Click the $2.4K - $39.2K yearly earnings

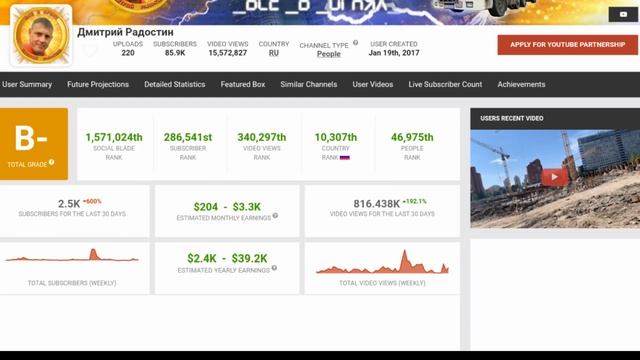[x=227, y=258]
